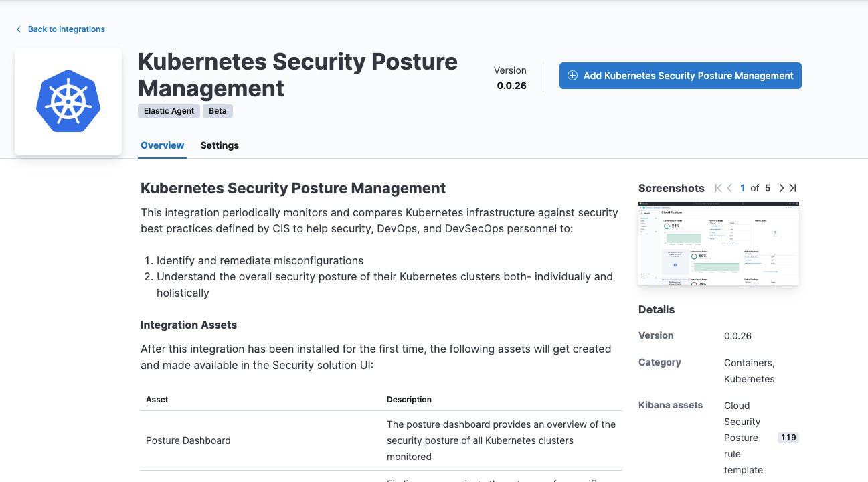The width and height of the screenshot is (868, 482).
Task: Open the Back to integrations link
Action: 66,29
